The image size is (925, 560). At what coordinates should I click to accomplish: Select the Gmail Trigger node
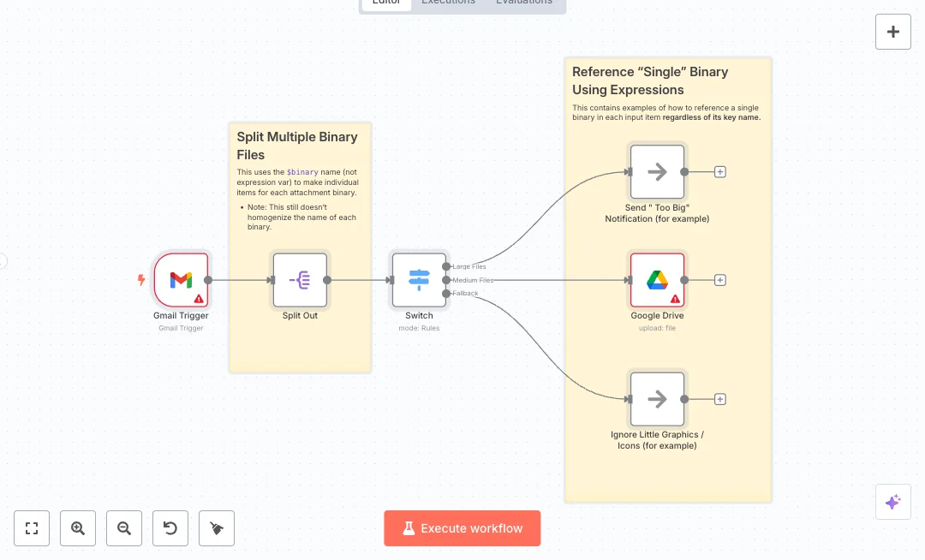tap(181, 280)
